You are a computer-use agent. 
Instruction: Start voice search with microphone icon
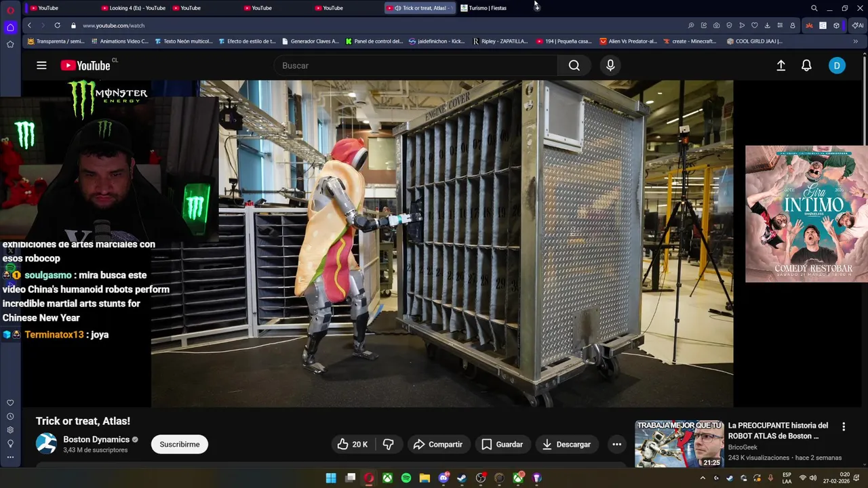pos(610,66)
